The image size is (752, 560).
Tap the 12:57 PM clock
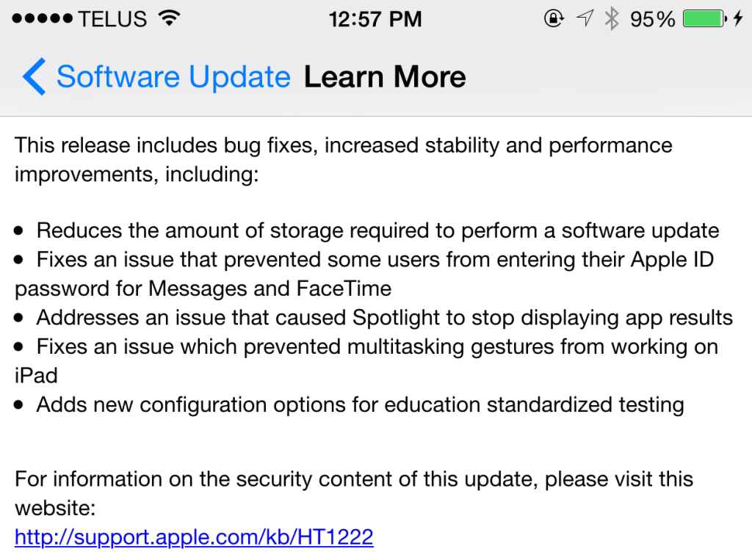(375, 19)
